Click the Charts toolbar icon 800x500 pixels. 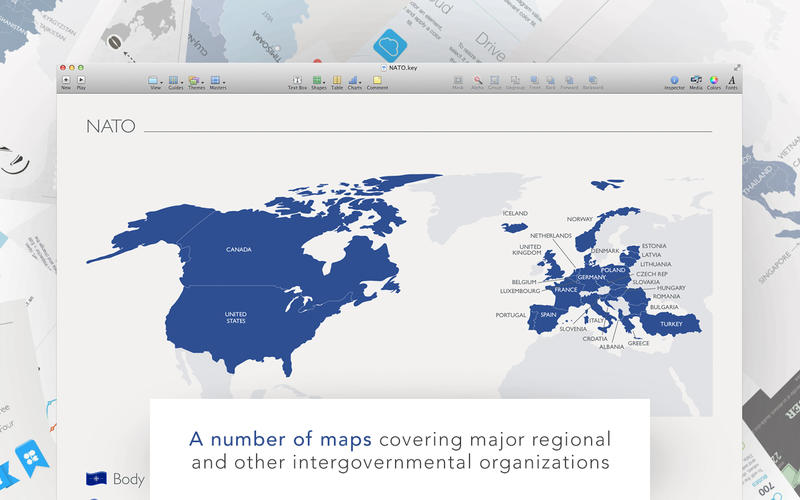(355, 79)
